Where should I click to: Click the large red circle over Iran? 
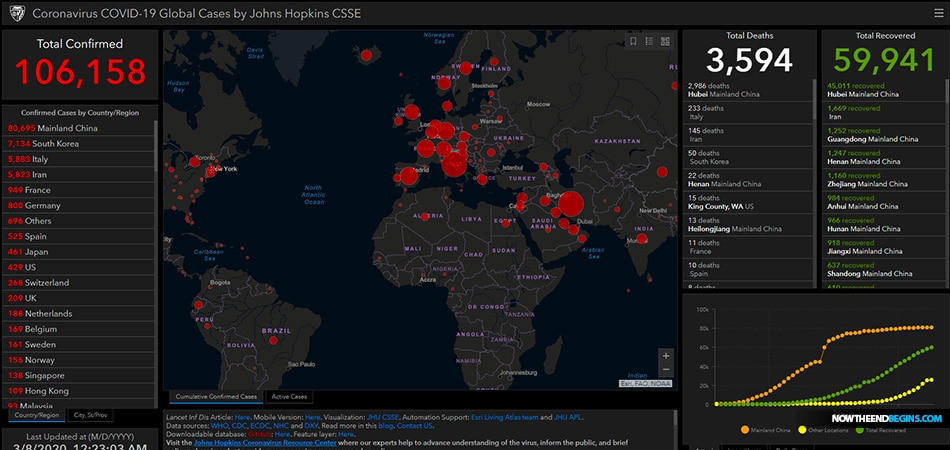(x=570, y=205)
